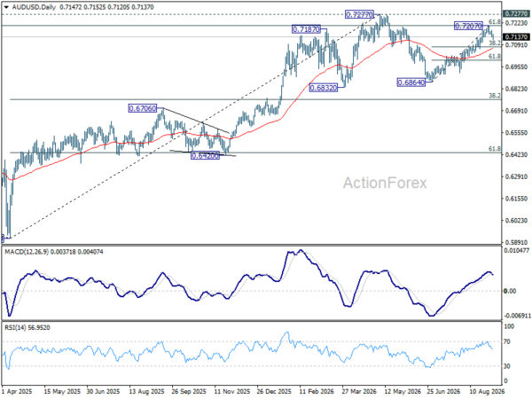532x399 pixels.
Task: Click the 1 Apr 2025 date marker
Action: tap(17, 391)
